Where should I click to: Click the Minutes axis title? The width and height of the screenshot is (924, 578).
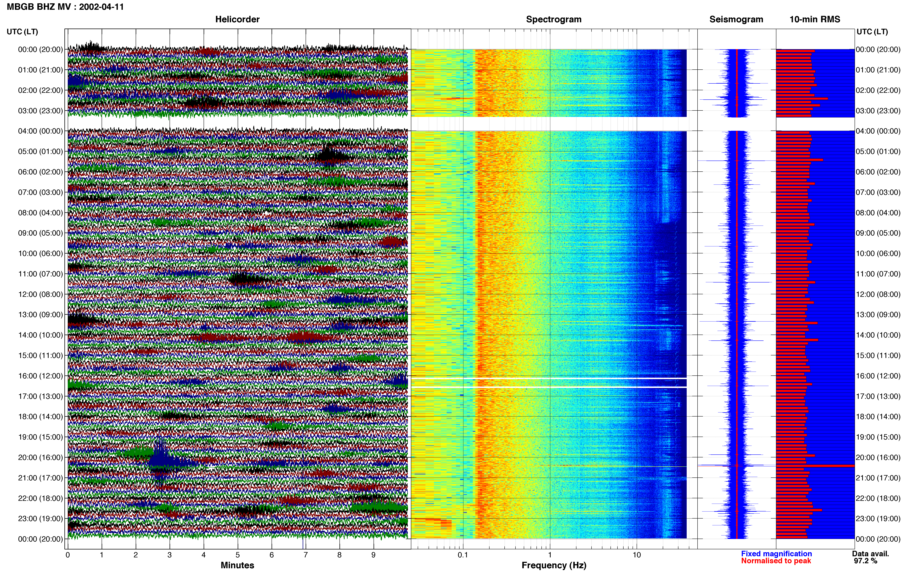click(x=237, y=565)
